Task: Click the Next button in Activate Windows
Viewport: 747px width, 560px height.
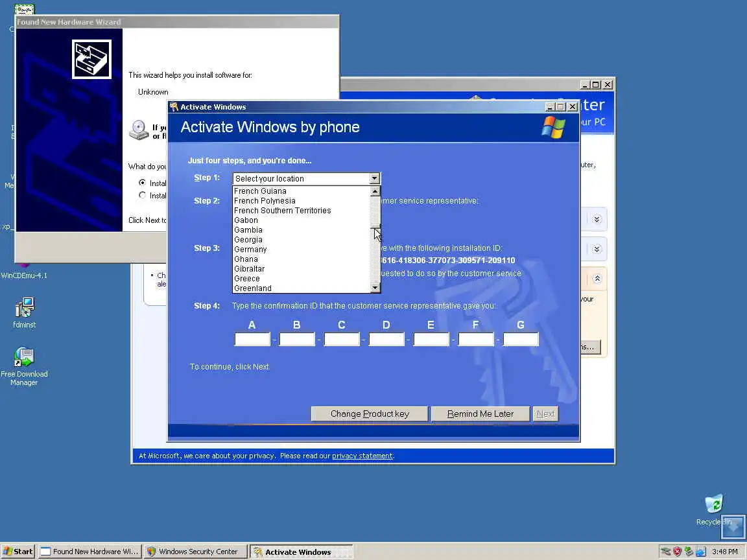Action: pyautogui.click(x=545, y=414)
